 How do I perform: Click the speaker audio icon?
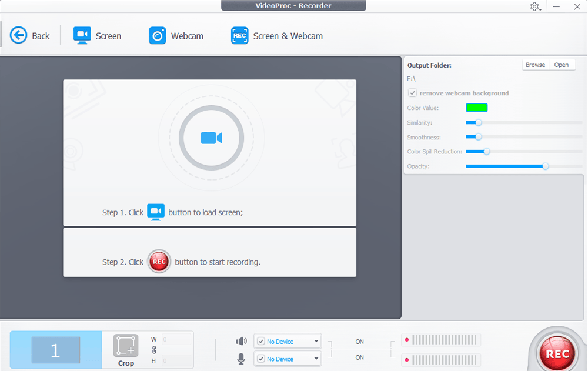coord(241,341)
